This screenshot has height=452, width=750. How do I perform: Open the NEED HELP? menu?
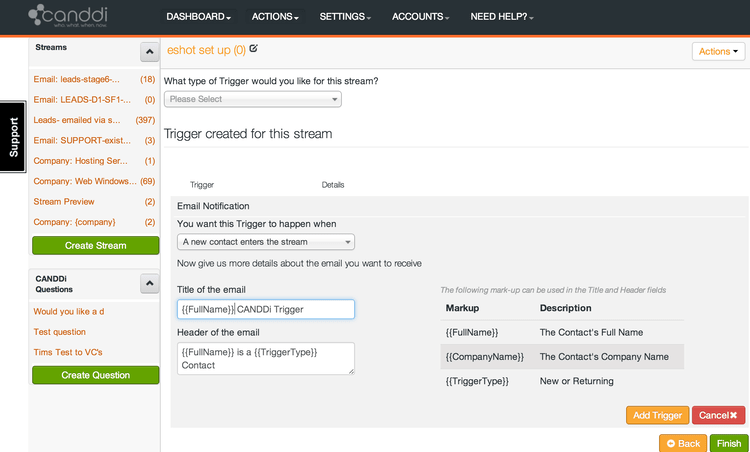click(502, 17)
